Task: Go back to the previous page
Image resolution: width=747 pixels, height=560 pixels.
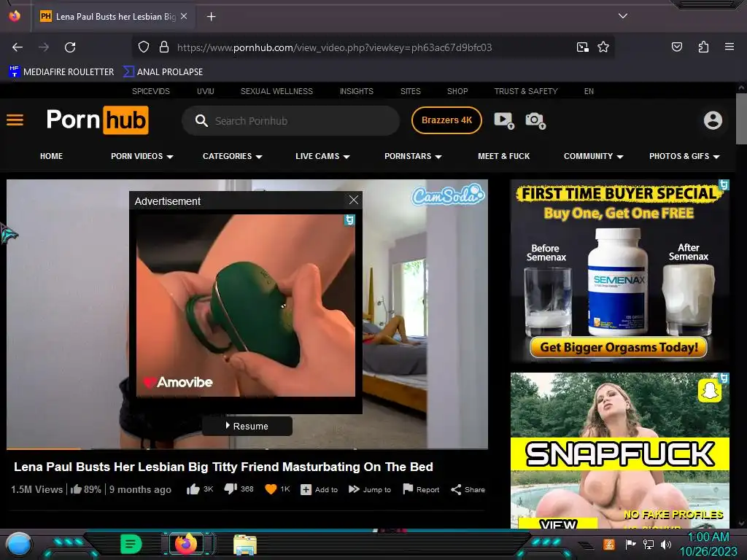Action: (x=18, y=47)
